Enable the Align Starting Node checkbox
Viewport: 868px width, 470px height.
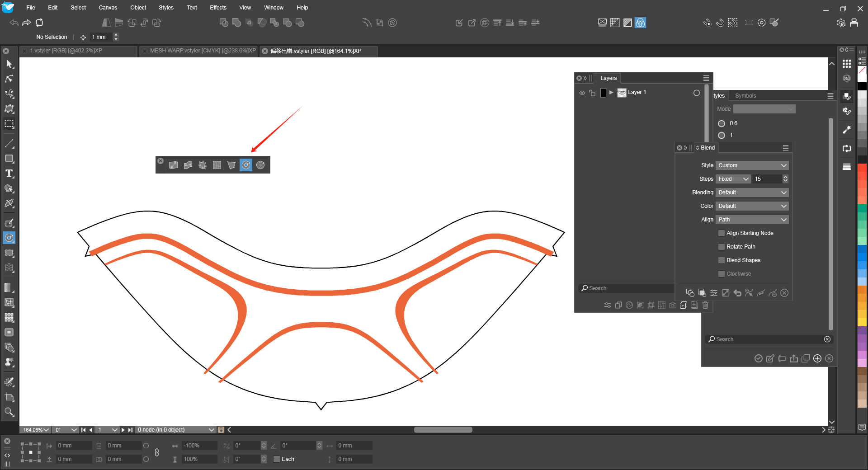coord(722,233)
